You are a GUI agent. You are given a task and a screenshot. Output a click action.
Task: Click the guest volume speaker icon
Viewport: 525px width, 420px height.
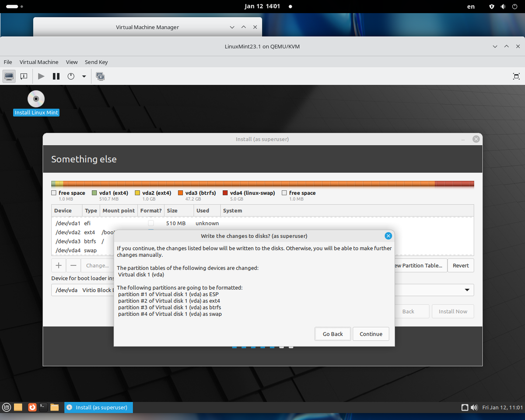(474, 407)
